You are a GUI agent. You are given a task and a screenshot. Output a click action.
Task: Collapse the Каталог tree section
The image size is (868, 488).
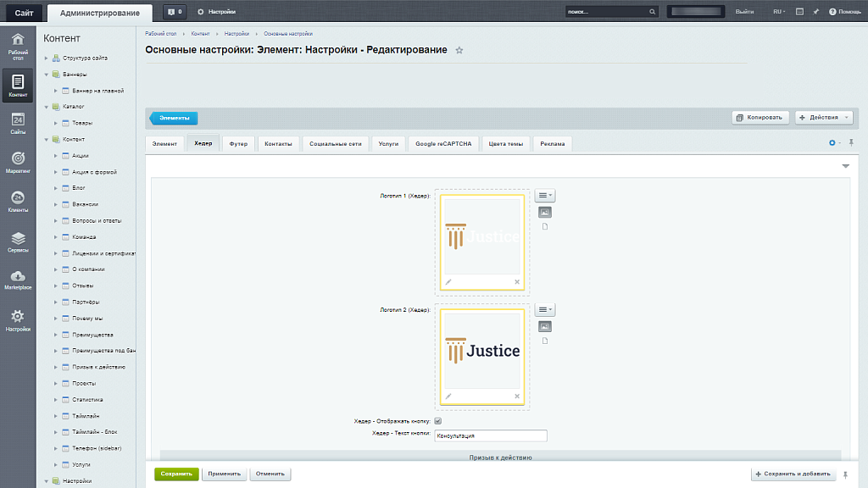click(47, 107)
